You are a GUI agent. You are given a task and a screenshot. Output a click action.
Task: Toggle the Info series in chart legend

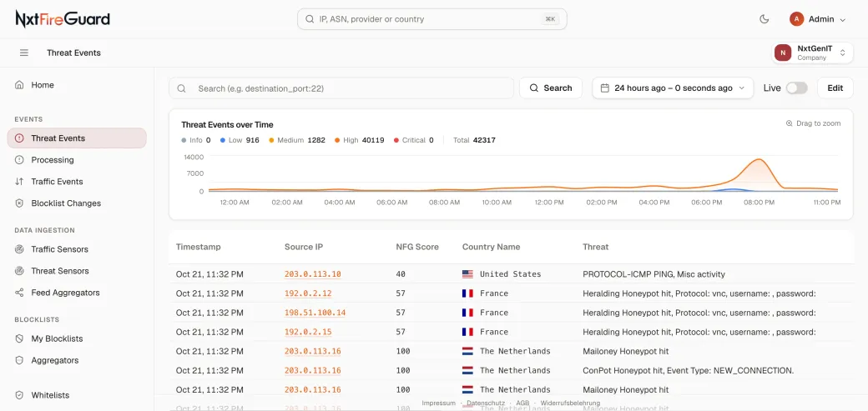[196, 140]
